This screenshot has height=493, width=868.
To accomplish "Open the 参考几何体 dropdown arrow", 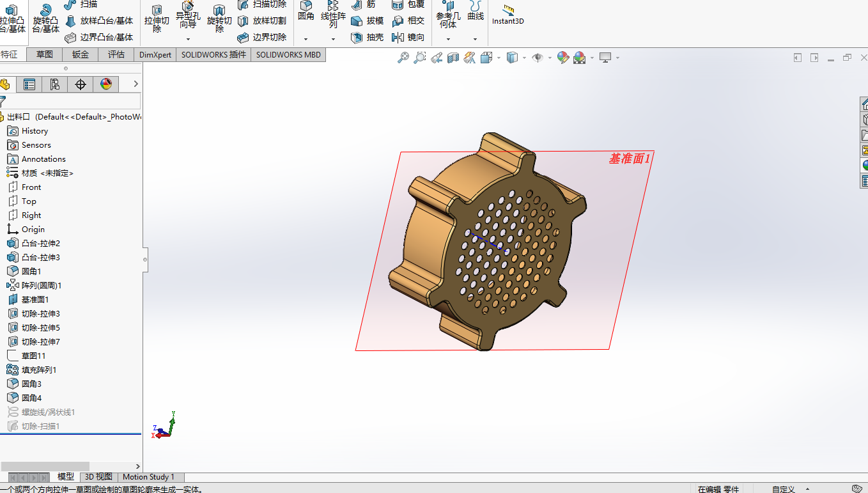I will [x=448, y=39].
